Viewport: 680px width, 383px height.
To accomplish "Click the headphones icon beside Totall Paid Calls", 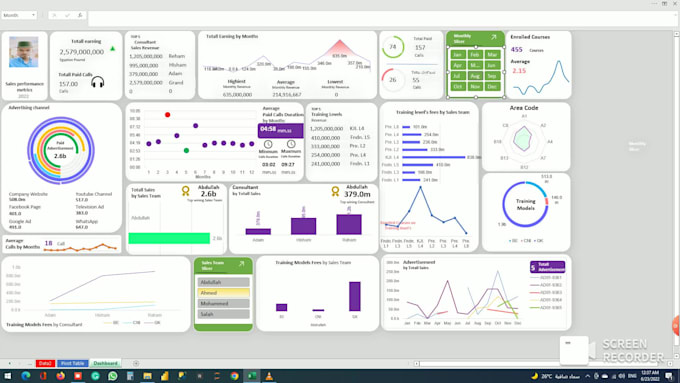I will (98, 82).
